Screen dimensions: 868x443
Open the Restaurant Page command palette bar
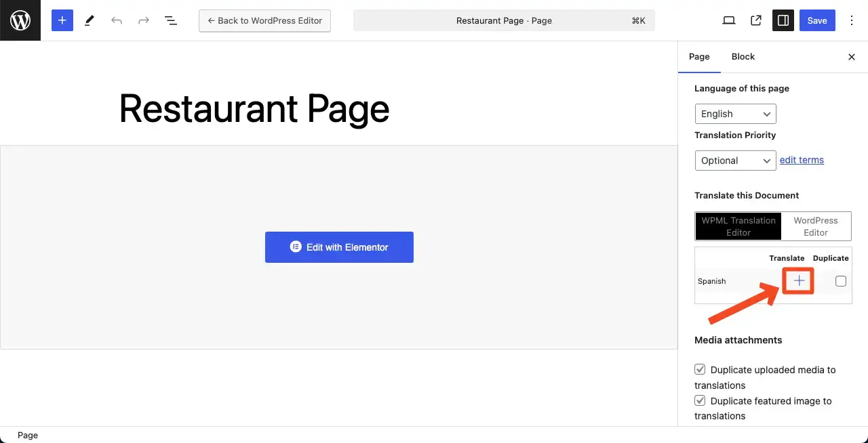click(504, 20)
